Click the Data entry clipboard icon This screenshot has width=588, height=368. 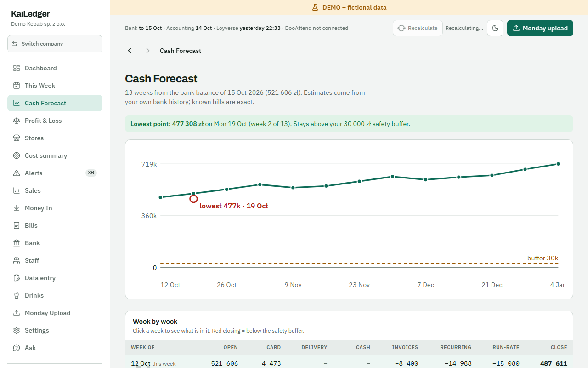click(17, 278)
